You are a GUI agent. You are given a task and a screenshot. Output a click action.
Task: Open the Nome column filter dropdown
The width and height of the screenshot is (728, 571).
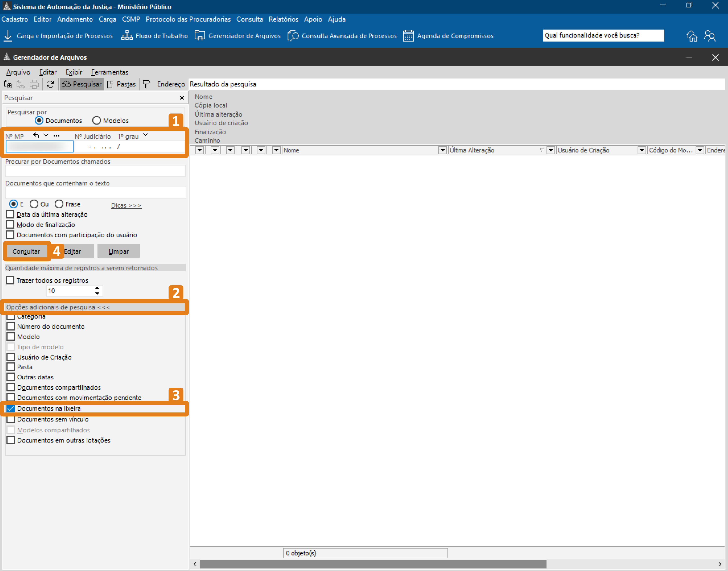point(442,150)
